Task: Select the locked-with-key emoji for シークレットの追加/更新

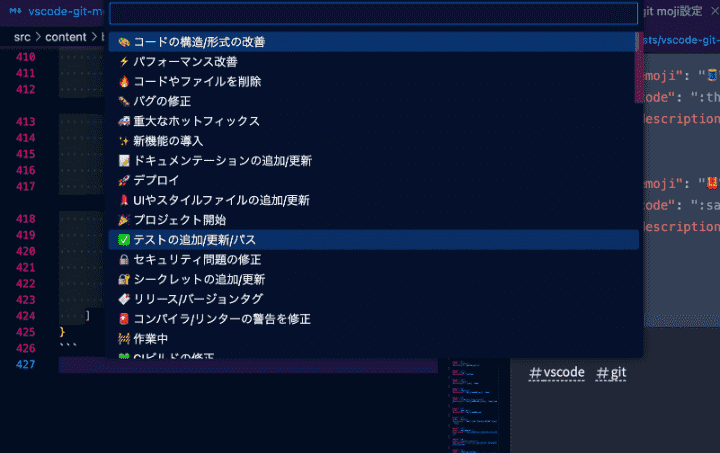Action: (124, 280)
